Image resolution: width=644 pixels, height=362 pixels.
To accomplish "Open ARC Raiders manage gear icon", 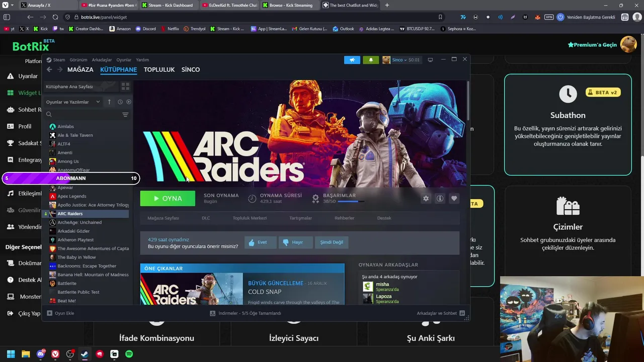I will coord(426,199).
